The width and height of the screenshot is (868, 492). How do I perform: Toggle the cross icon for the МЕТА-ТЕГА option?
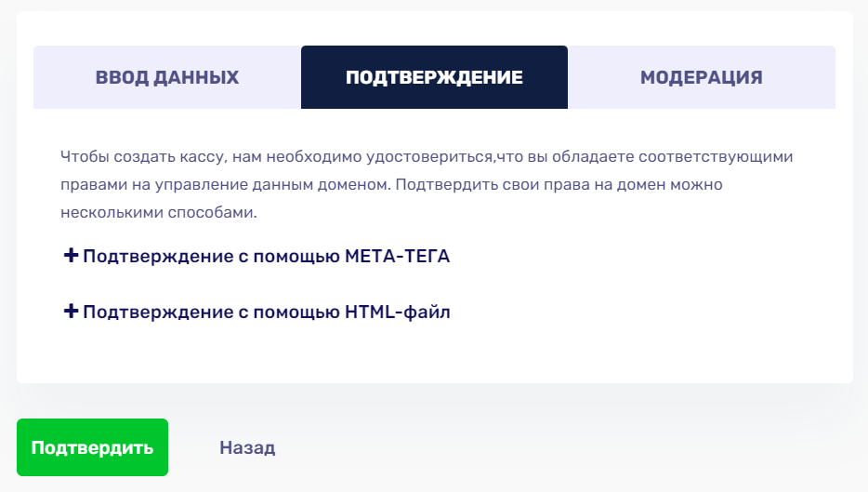(71, 256)
